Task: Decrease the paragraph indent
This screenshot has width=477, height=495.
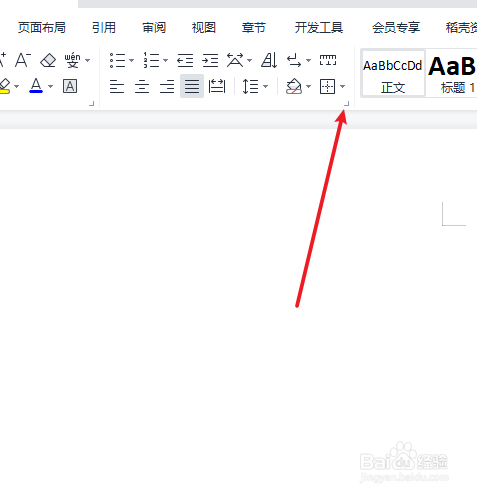Action: coord(185,60)
